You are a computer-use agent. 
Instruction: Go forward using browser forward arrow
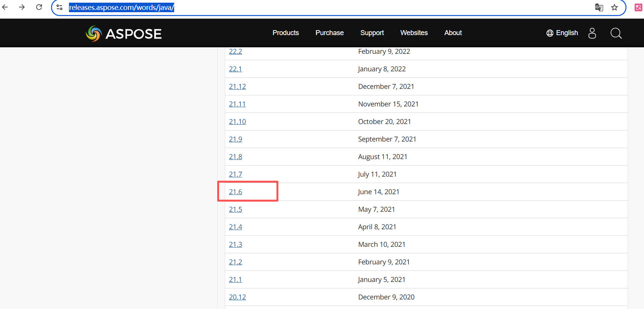click(22, 7)
